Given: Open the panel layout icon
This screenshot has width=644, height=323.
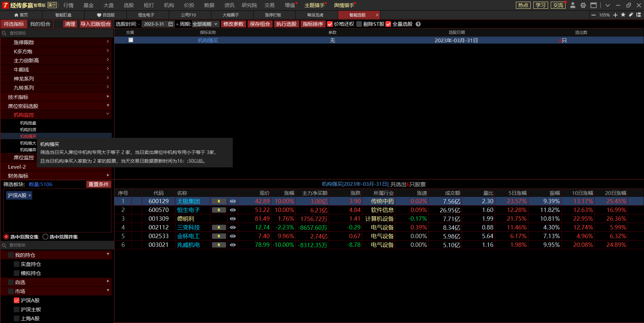Looking at the screenshot, I should click(x=638, y=15).
